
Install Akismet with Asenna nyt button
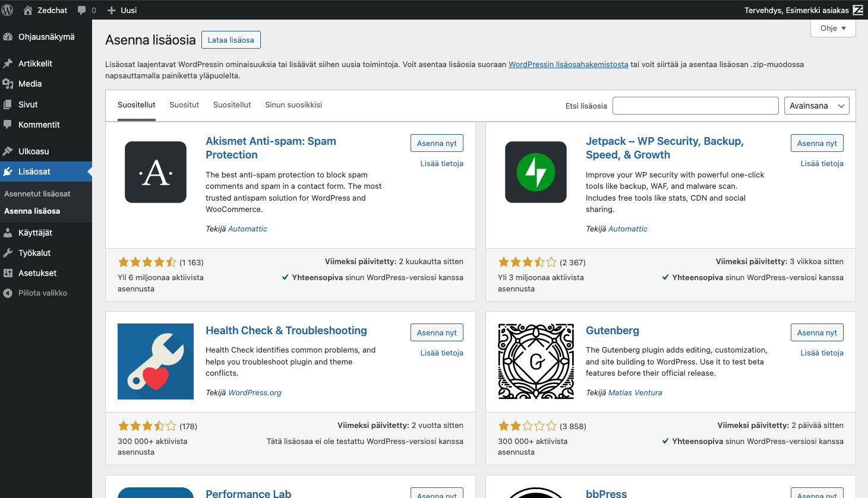tap(437, 143)
